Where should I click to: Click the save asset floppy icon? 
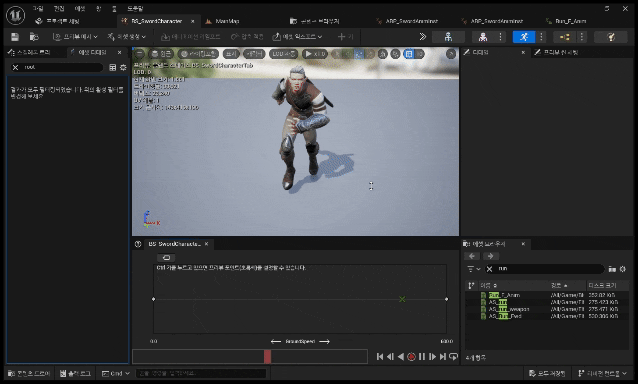tap(15, 37)
